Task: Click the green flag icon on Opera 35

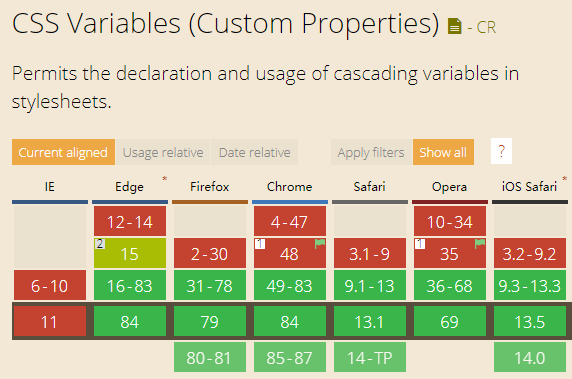Action: point(480,243)
